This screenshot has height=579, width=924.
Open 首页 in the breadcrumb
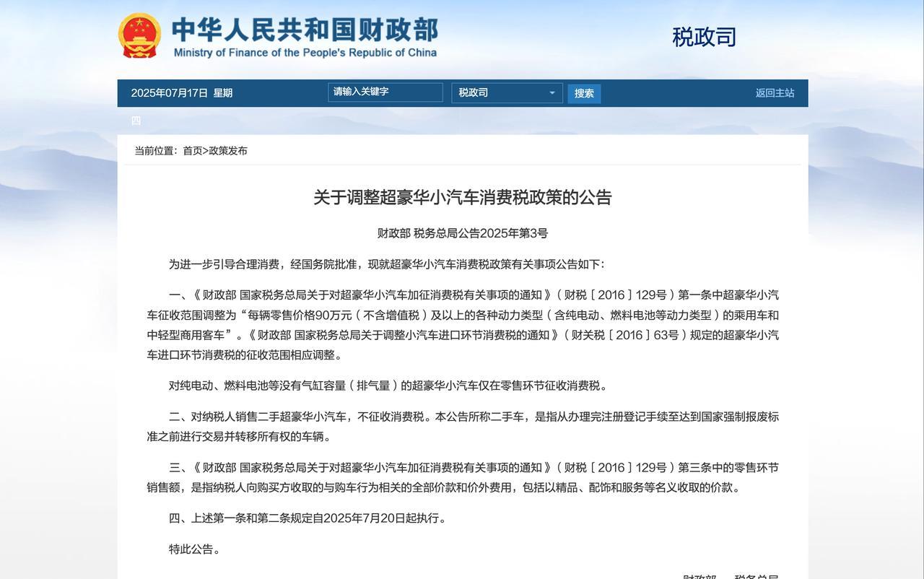192,151
